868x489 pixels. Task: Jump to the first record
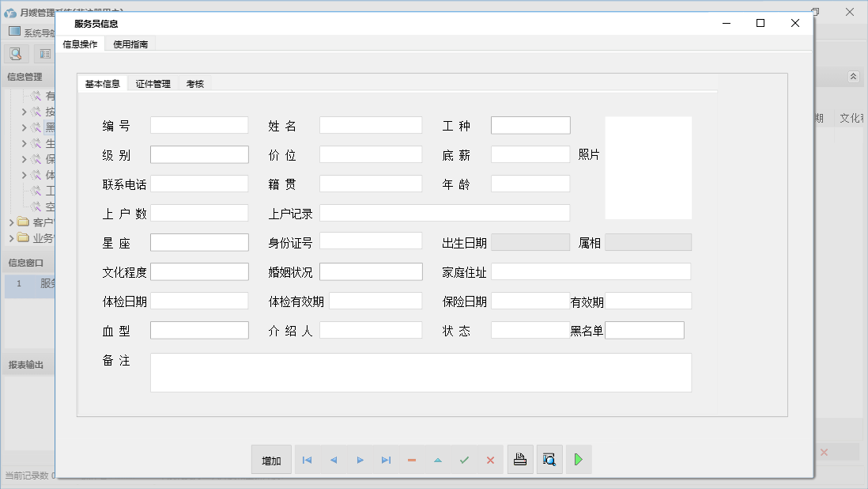(307, 461)
